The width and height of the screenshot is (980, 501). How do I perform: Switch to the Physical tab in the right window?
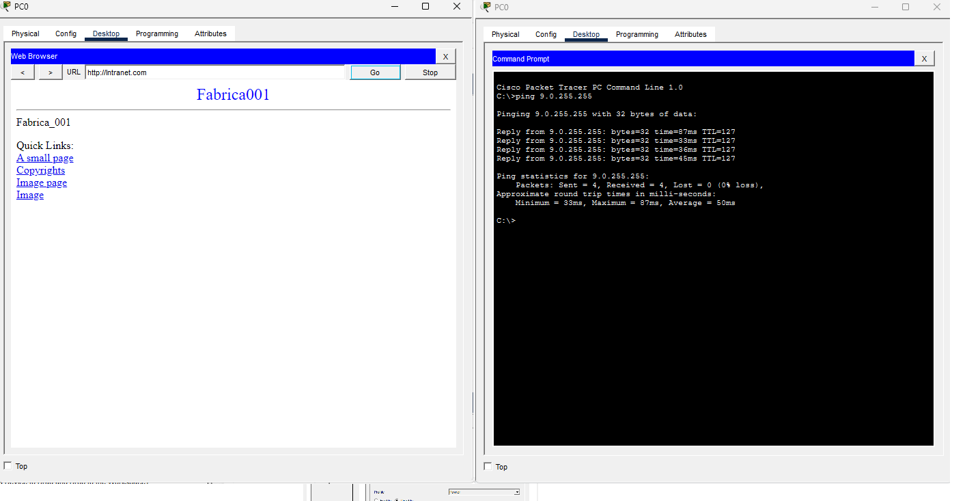505,33
